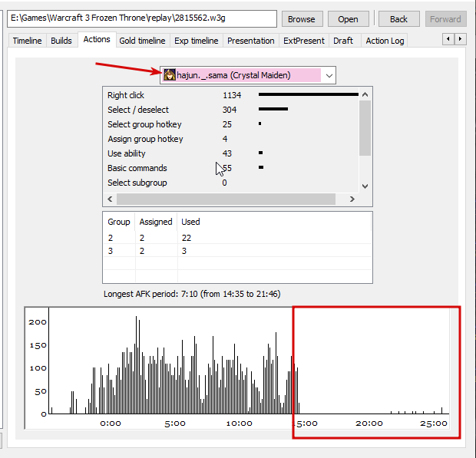Go to the Presentation tab

tap(251, 41)
